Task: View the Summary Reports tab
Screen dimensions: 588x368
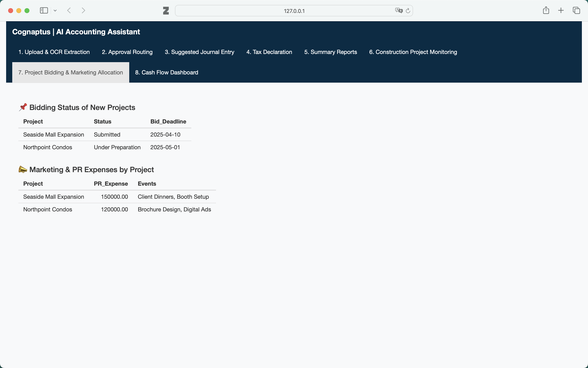Action: pyautogui.click(x=331, y=52)
